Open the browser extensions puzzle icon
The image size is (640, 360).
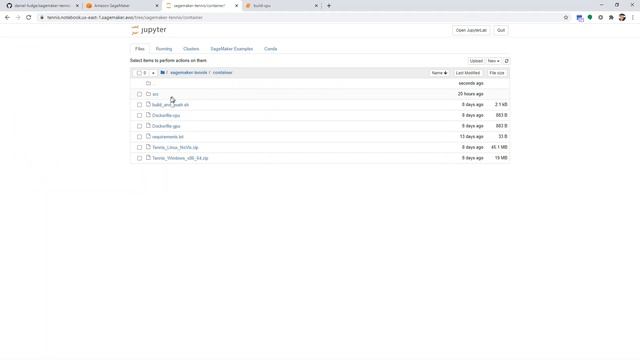(x=611, y=18)
